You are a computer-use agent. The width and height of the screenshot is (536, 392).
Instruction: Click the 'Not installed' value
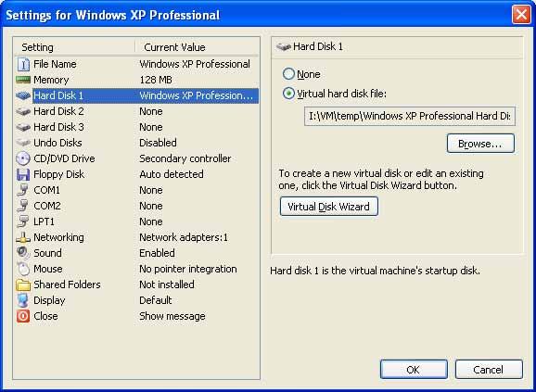coord(167,285)
